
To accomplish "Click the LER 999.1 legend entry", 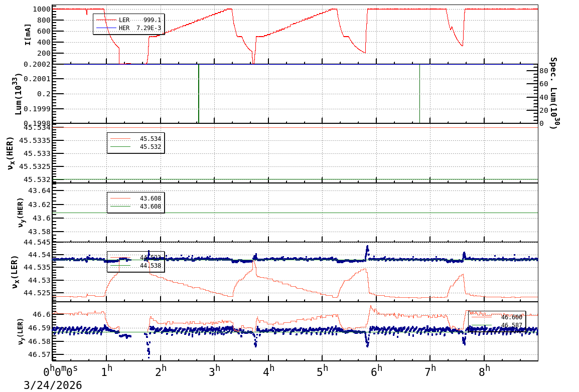I will [128, 20].
